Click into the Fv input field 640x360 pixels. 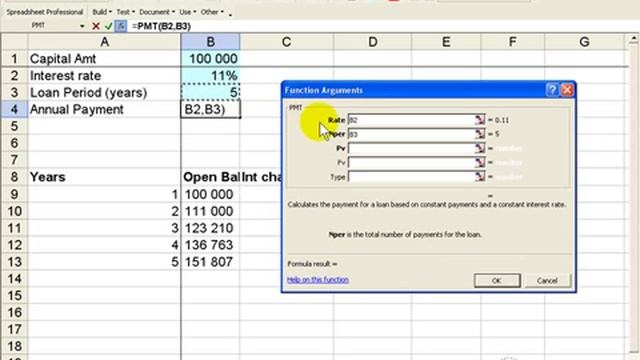[x=411, y=162]
